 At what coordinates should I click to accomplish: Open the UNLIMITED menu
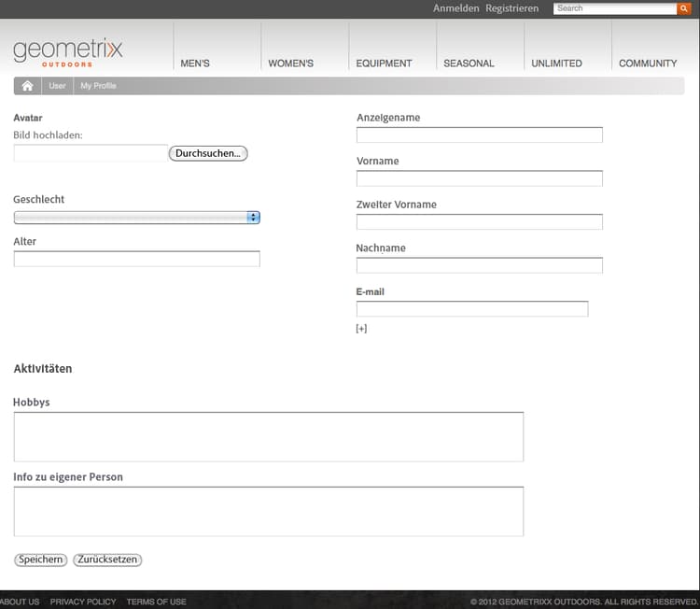point(556,64)
